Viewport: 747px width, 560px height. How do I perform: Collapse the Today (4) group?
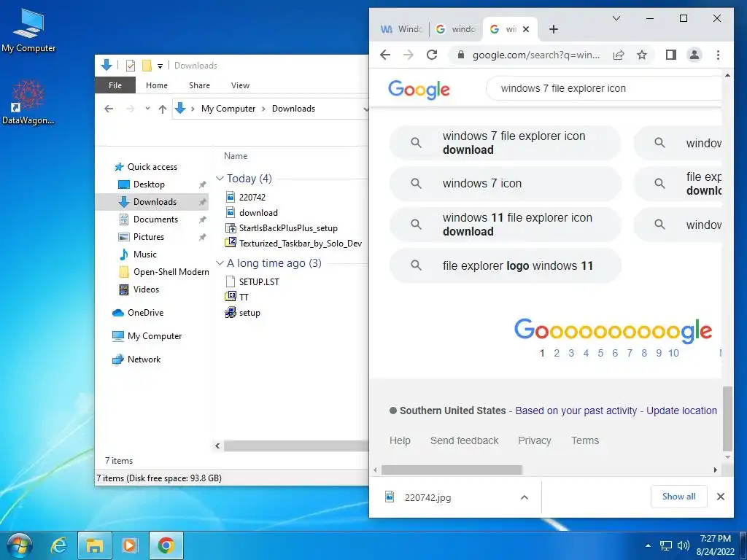pos(220,179)
